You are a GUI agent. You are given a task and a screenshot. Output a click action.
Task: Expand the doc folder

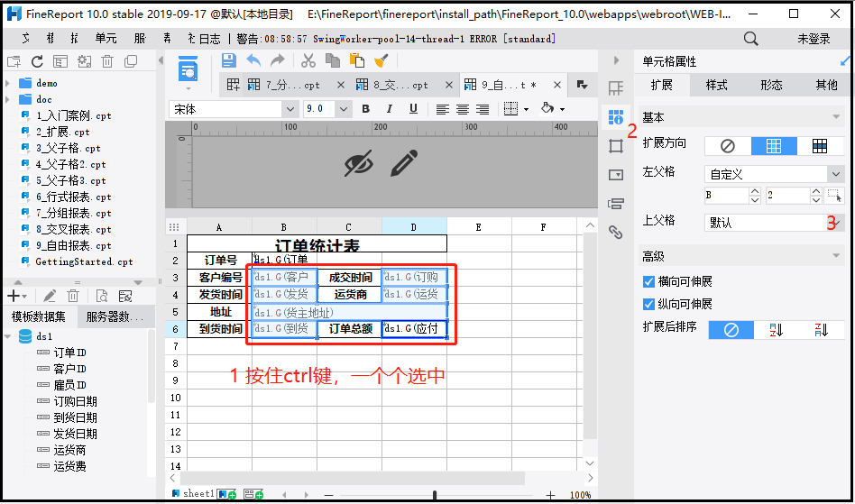point(7,100)
